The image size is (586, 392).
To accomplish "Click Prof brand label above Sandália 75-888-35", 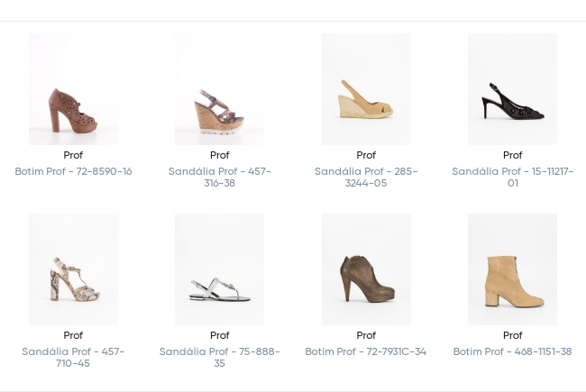I will click(219, 335).
